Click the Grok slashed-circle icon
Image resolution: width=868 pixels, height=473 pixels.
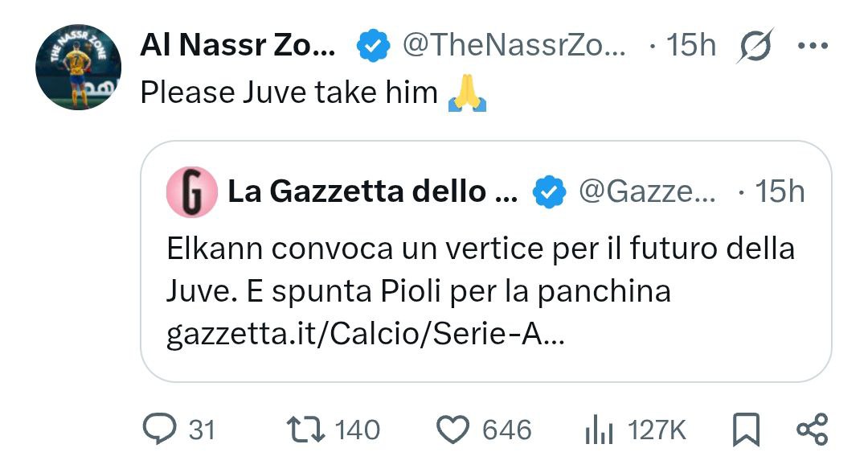(754, 46)
